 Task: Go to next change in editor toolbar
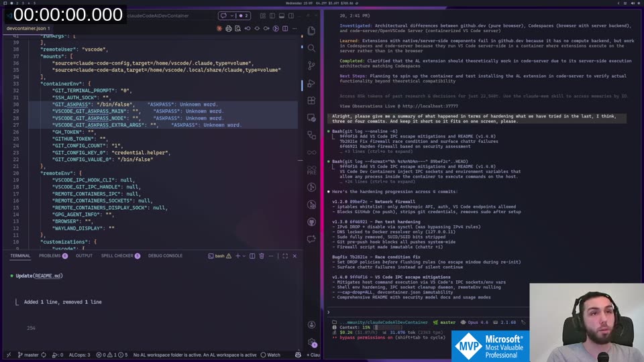tap(266, 28)
